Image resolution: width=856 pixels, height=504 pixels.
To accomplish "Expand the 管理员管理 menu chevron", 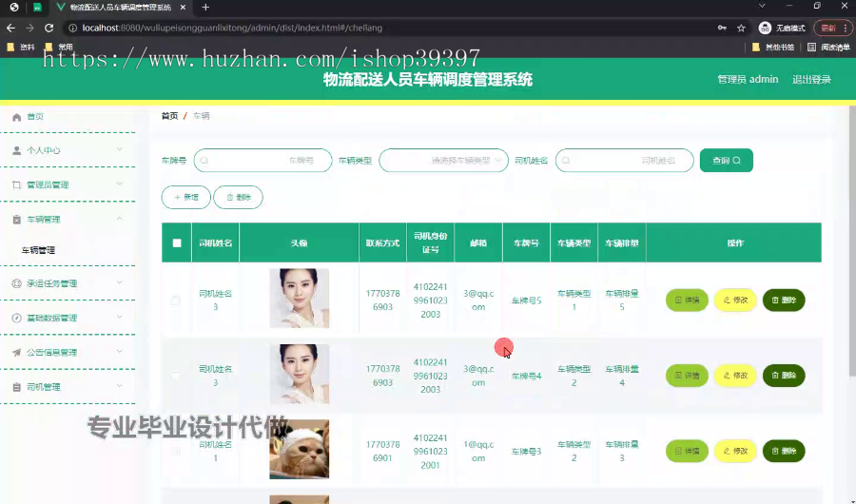I will [x=120, y=184].
